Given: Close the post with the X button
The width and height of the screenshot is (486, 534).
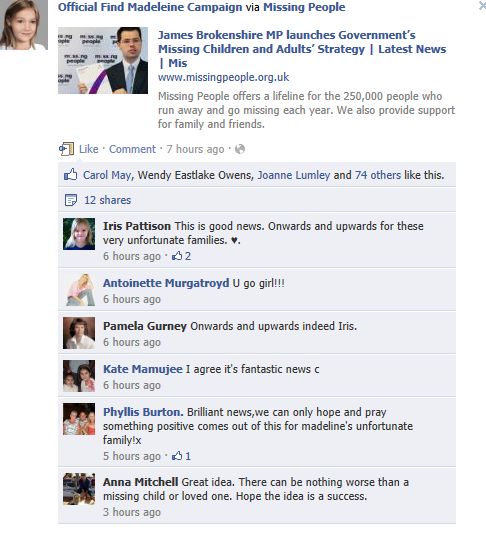Looking at the screenshot, I should [482, 5].
